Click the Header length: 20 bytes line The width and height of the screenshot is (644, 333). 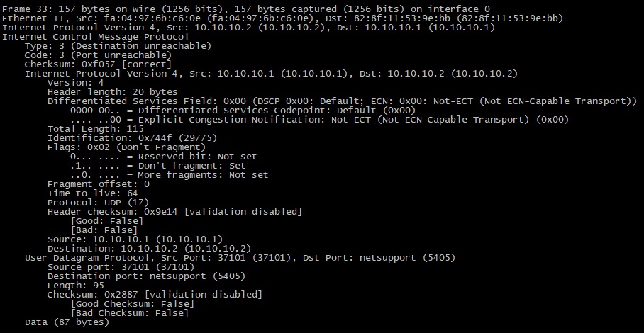[112, 91]
